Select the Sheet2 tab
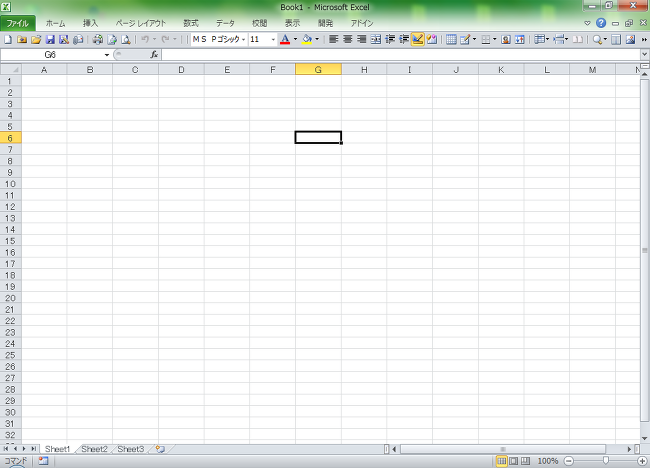The height and width of the screenshot is (468, 650). tap(94, 449)
